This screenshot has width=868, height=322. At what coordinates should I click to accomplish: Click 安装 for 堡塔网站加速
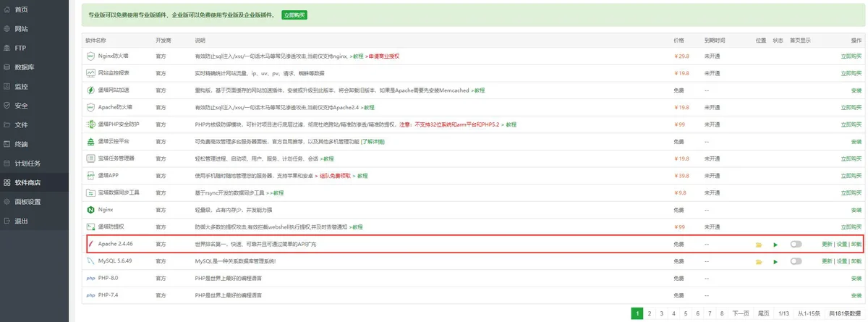tap(857, 90)
